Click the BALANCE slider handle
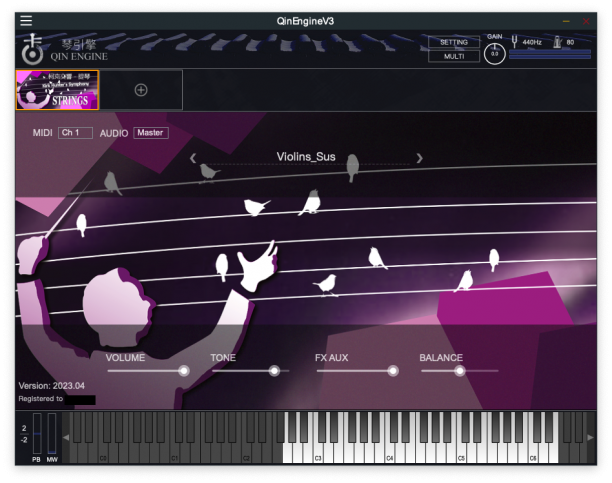Image resolution: width=612 pixels, height=483 pixels. click(x=460, y=371)
